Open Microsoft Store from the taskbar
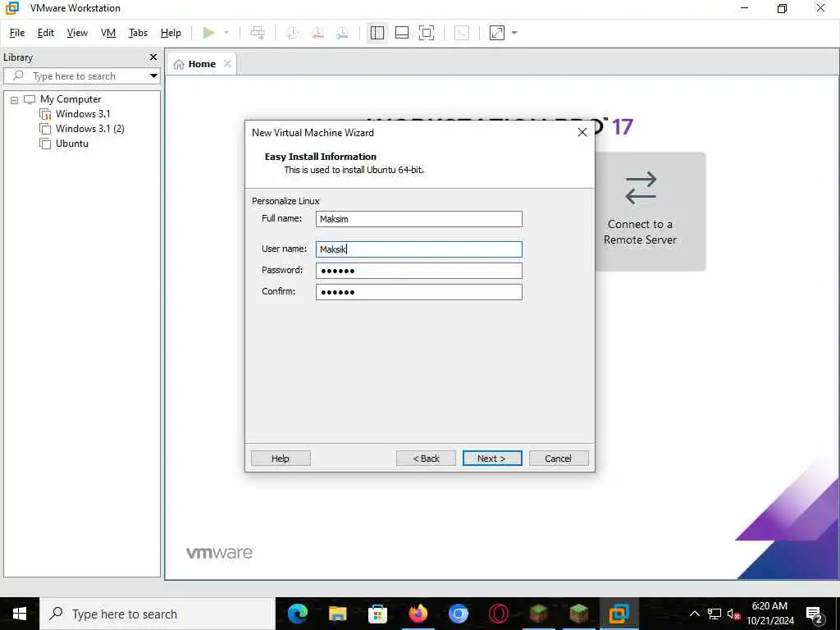This screenshot has height=630, width=840. coord(377,614)
